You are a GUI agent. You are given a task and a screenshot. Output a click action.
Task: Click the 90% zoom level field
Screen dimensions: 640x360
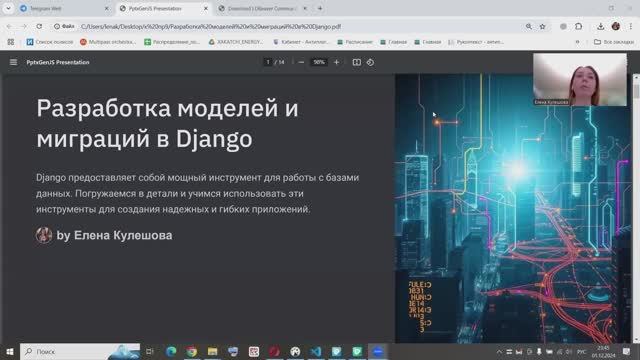click(x=319, y=62)
